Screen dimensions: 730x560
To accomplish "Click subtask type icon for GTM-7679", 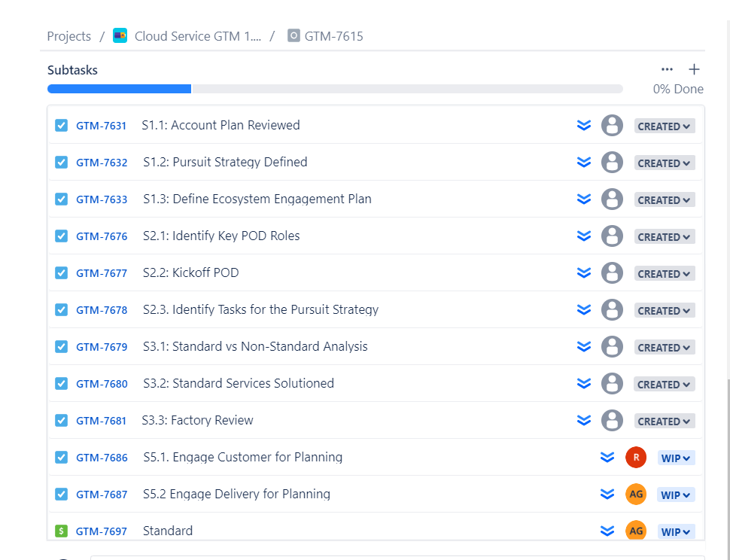I will click(61, 346).
